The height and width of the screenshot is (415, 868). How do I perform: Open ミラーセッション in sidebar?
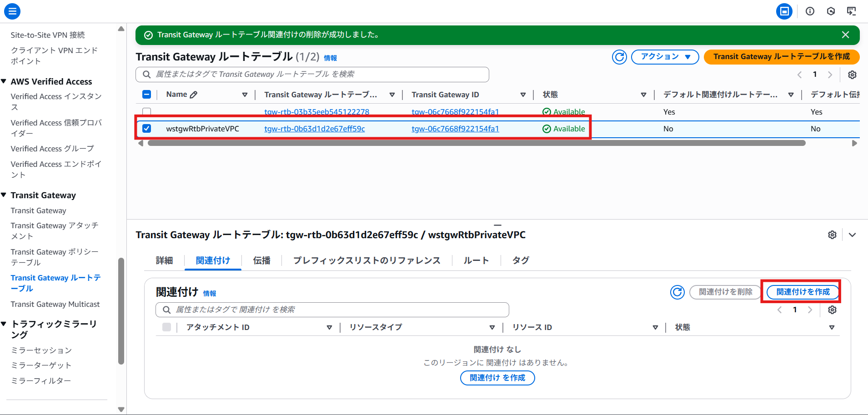tap(41, 350)
